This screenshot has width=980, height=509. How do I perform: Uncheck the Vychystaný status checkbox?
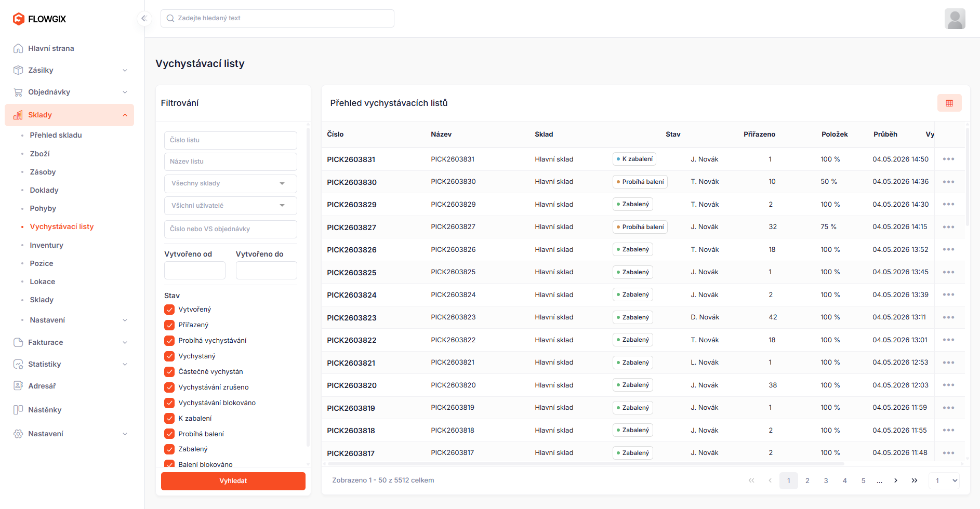point(169,356)
